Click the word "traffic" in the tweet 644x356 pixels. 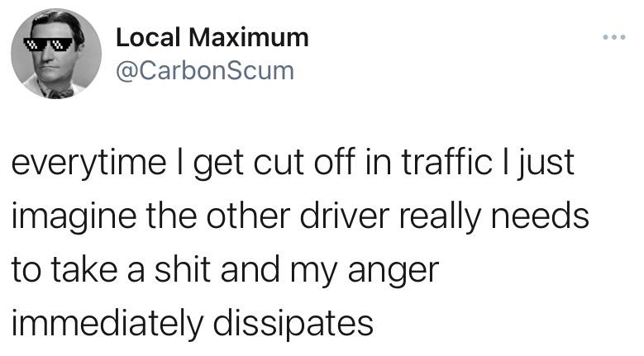tap(446, 161)
